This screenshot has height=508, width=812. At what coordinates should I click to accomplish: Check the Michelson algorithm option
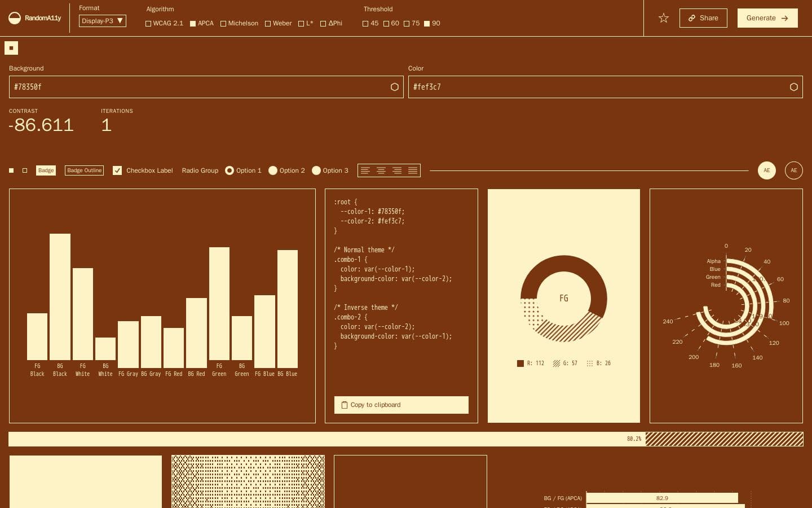coord(223,23)
